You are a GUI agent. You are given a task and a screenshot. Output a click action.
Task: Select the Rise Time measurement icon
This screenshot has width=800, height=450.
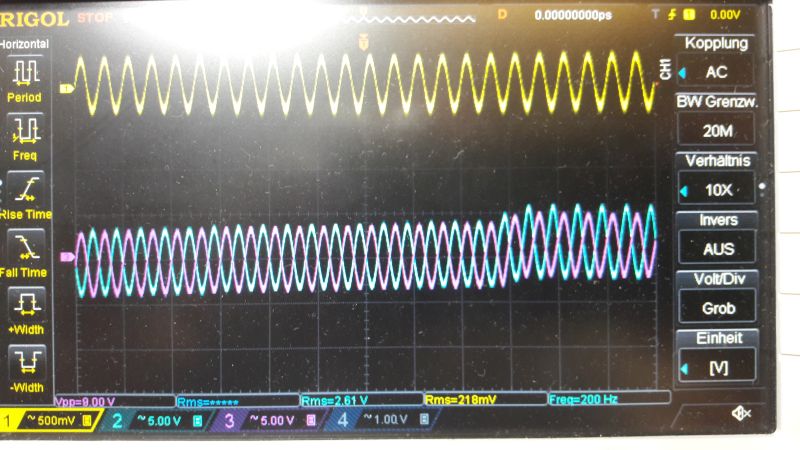[x=26, y=188]
